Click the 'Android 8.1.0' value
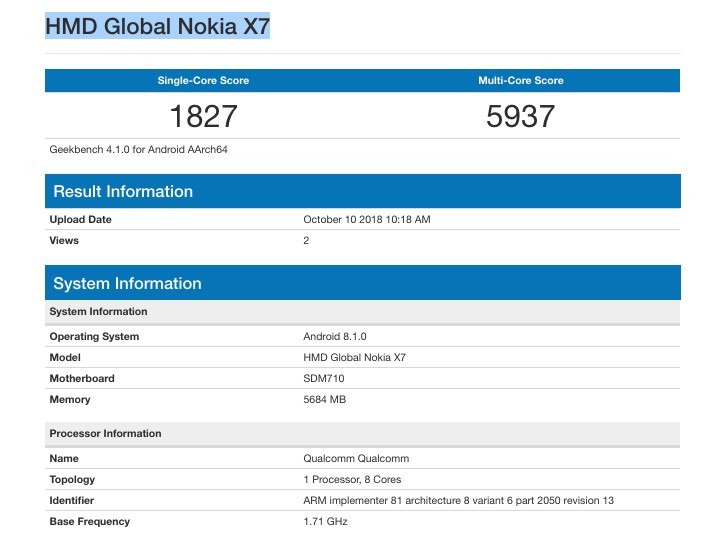 pos(335,337)
